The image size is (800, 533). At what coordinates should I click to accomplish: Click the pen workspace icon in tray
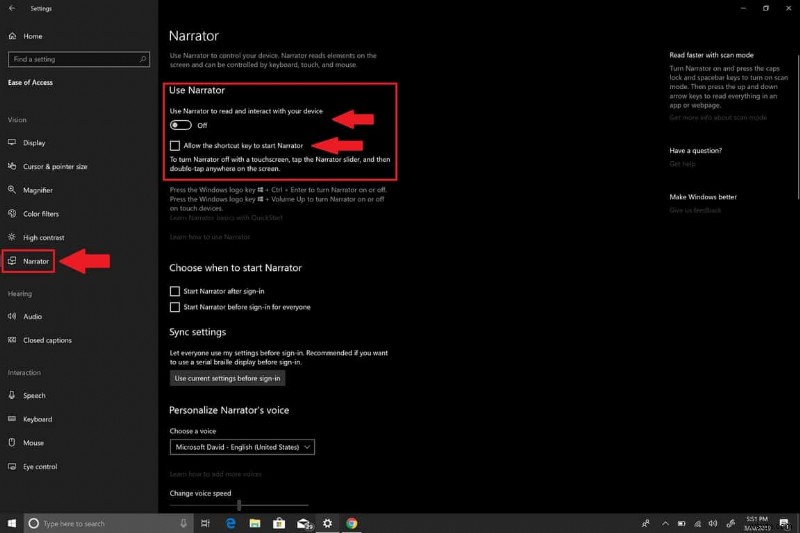pyautogui.click(x=731, y=523)
